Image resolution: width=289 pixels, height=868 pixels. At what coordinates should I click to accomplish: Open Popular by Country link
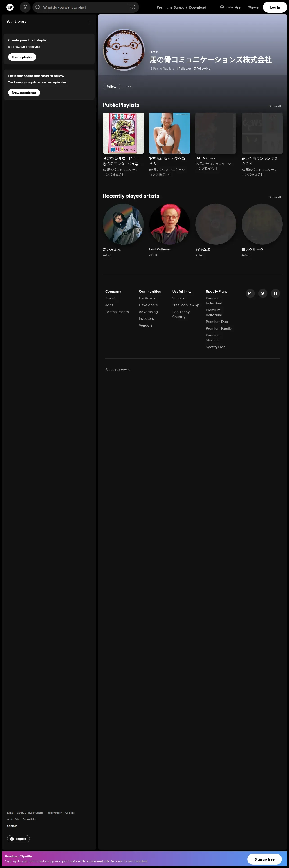click(181, 314)
